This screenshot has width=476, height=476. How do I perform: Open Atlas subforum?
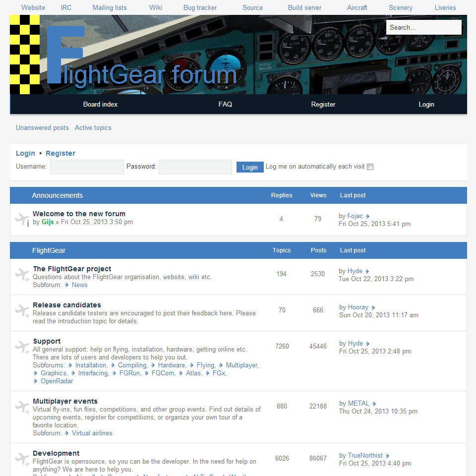(x=193, y=373)
